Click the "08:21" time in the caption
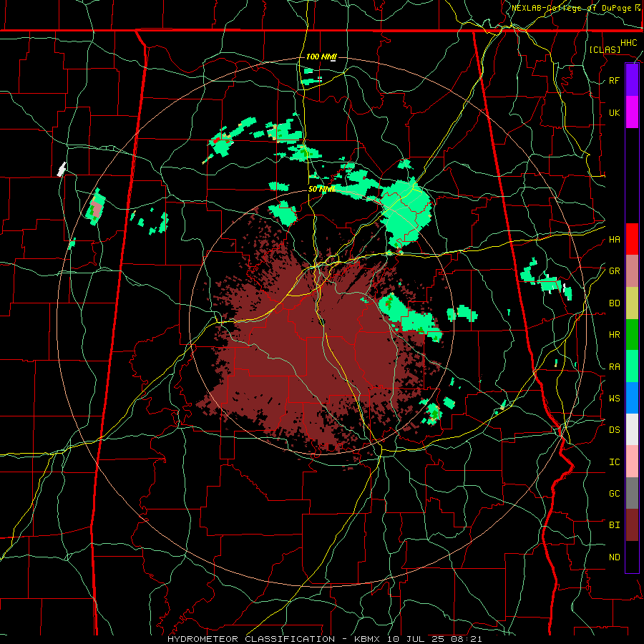This screenshot has width=644, height=644. click(467, 639)
